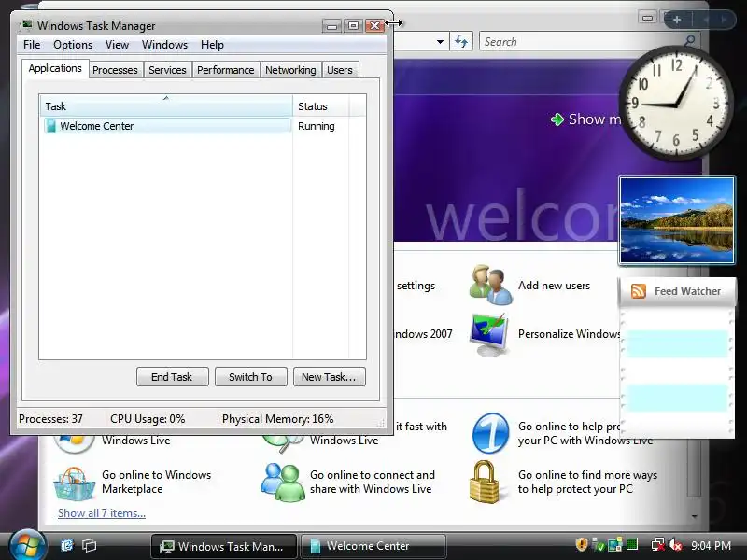The image size is (747, 560).
Task: Click the Add new users text
Action: [554, 286]
